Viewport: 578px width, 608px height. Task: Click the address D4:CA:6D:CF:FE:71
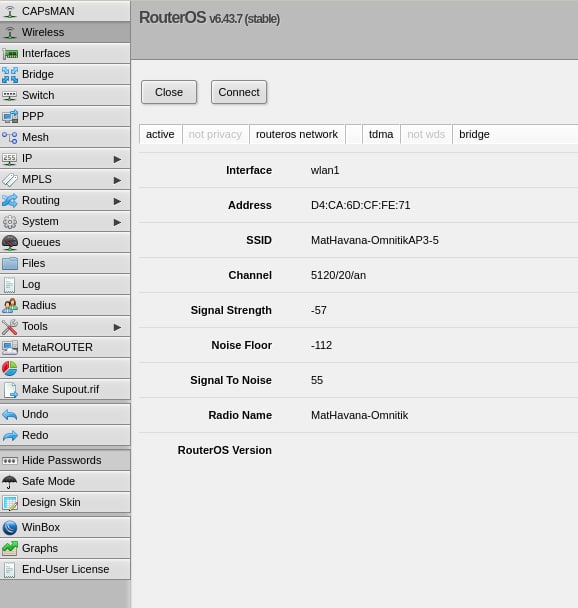coord(361,205)
